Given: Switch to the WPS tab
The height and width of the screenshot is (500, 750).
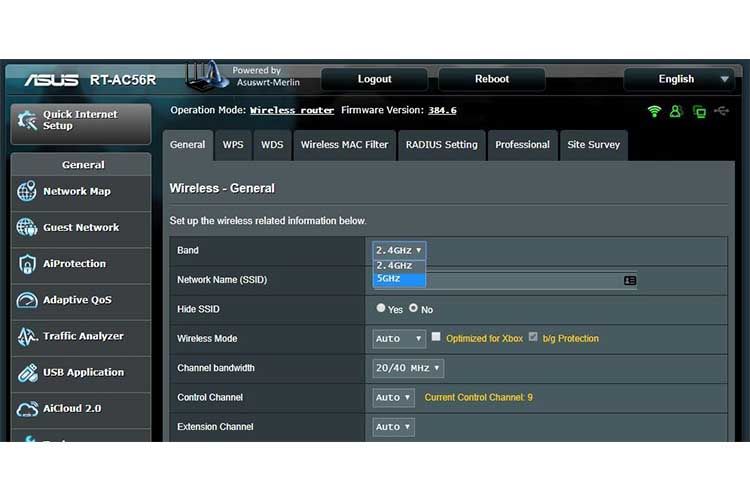Looking at the screenshot, I should 233,145.
